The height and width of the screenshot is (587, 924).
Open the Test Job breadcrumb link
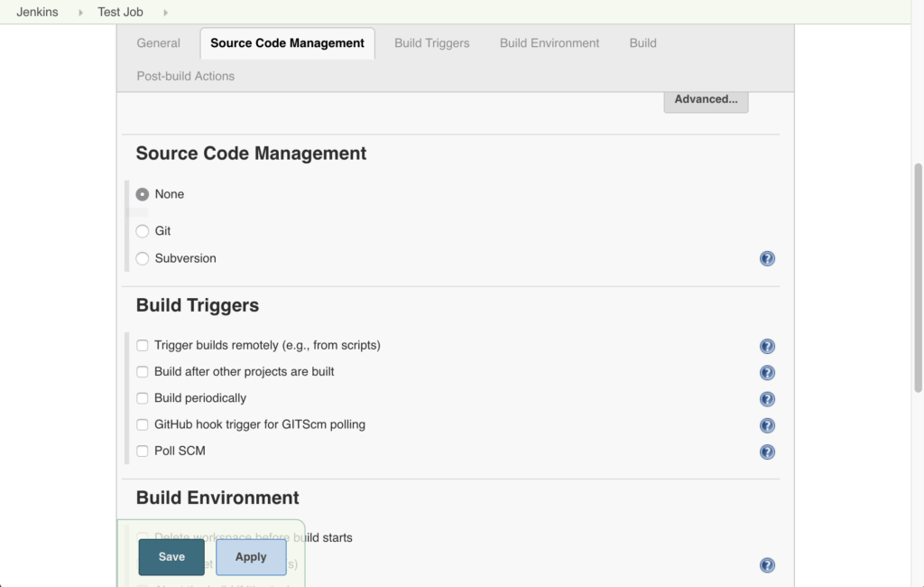(x=120, y=12)
